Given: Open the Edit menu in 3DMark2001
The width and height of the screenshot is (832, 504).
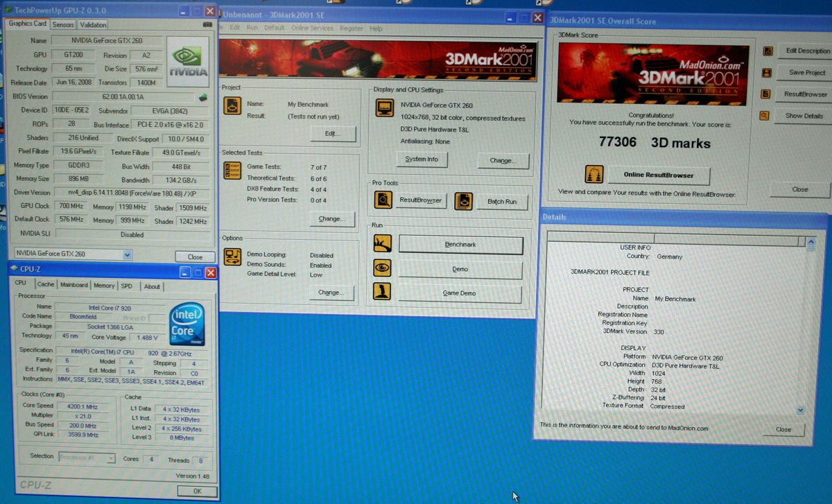Looking at the screenshot, I should 235,28.
